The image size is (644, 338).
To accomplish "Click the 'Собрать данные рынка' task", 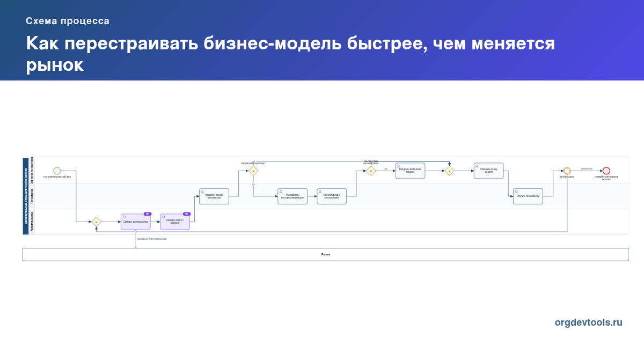I will (x=136, y=222).
